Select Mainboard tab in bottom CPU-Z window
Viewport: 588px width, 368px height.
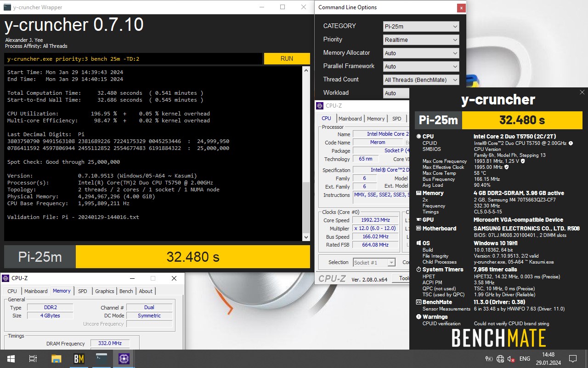click(36, 291)
